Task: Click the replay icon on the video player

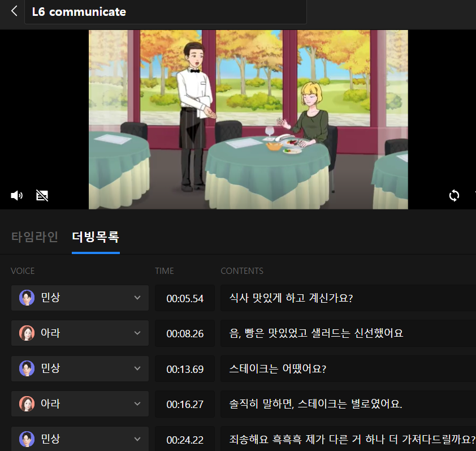Action: point(454,195)
